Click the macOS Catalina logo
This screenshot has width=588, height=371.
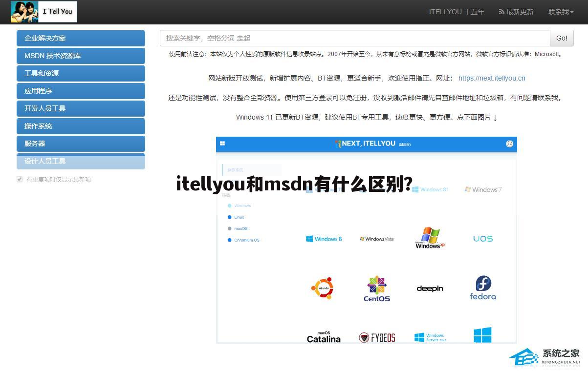coord(324,337)
